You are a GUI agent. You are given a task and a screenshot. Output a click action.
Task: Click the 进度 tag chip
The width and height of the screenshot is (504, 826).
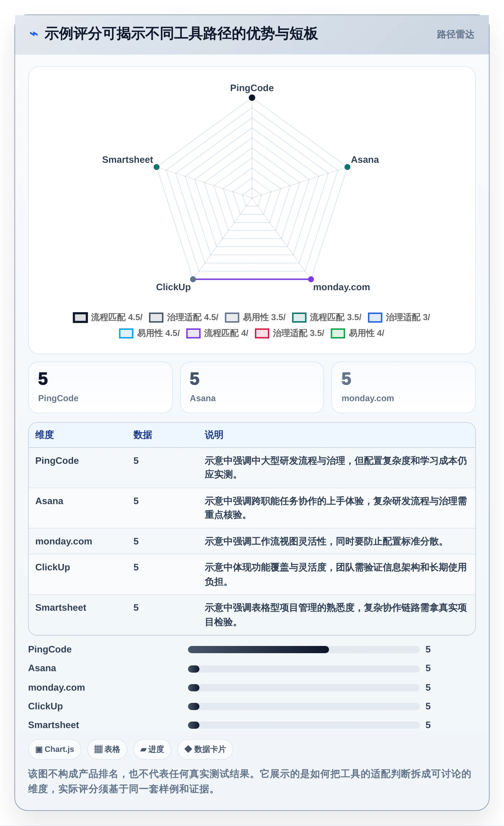click(x=152, y=749)
